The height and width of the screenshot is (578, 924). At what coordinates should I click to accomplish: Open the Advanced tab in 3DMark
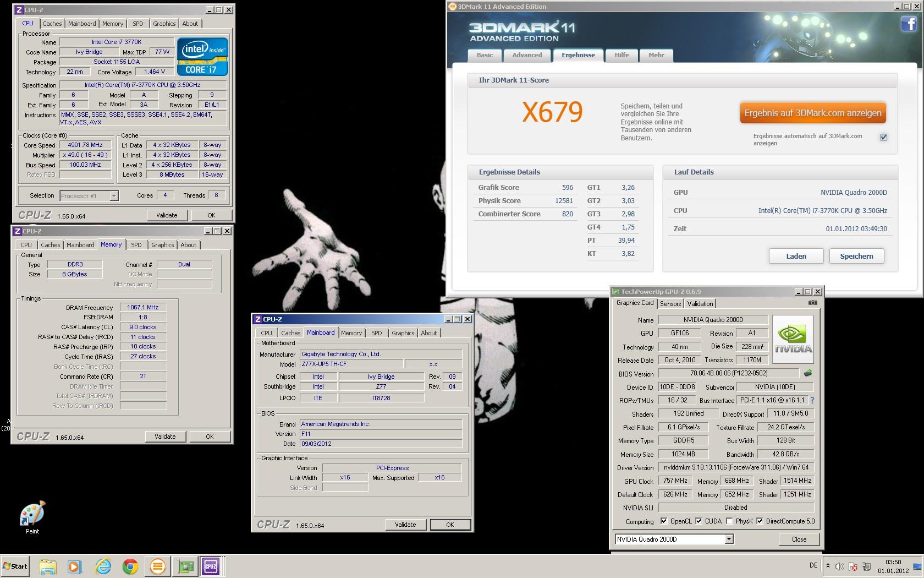(x=527, y=55)
